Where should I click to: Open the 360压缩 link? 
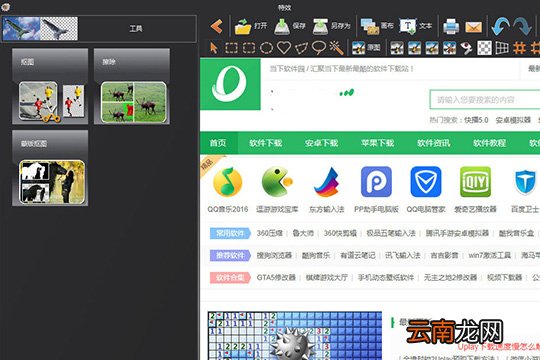coord(270,233)
